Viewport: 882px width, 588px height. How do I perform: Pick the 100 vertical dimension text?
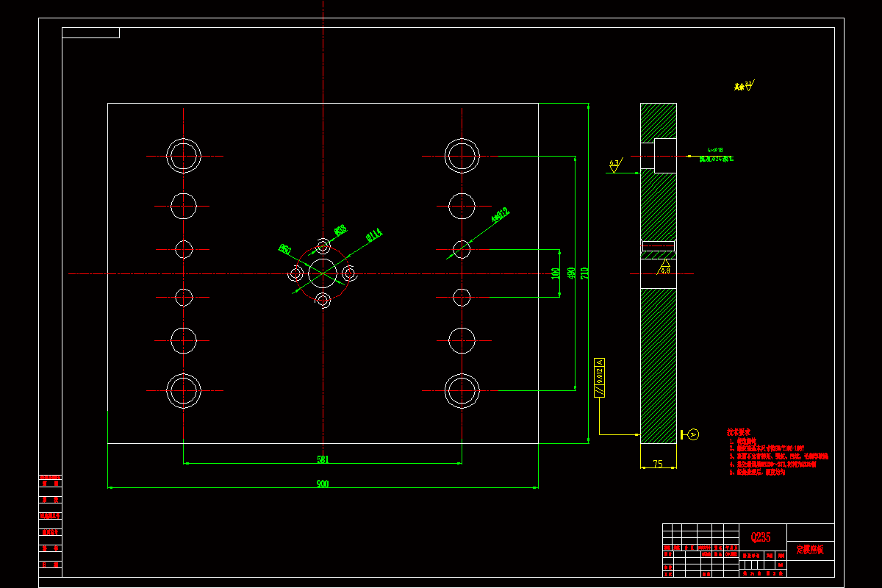click(x=556, y=273)
